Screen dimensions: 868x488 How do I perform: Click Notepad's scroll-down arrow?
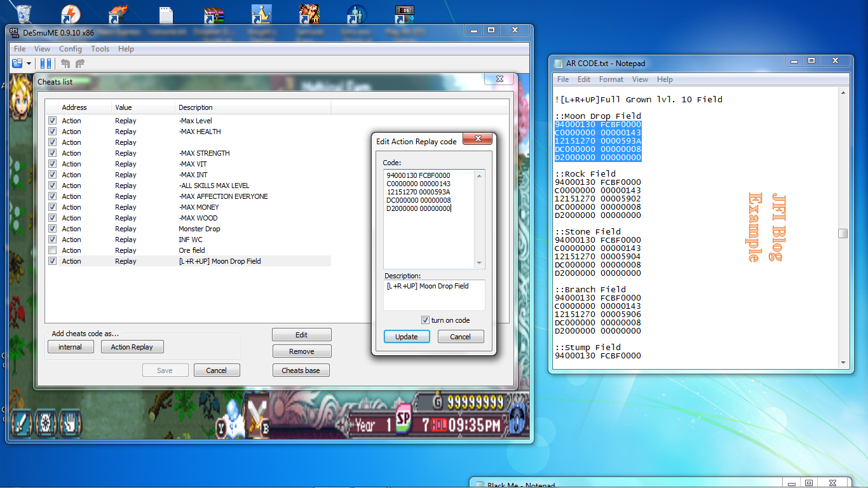[843, 363]
